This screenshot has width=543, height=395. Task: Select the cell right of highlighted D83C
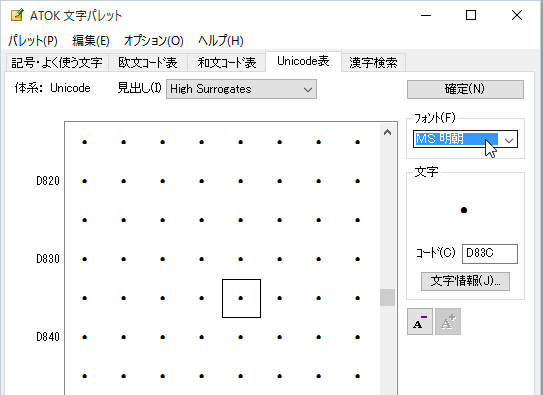[x=280, y=298]
